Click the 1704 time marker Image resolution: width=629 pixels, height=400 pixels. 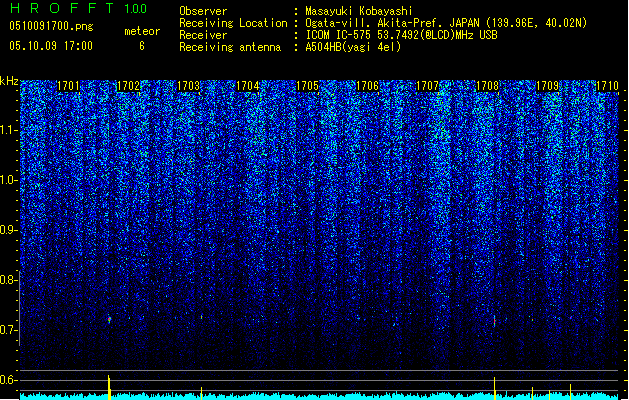248,86
